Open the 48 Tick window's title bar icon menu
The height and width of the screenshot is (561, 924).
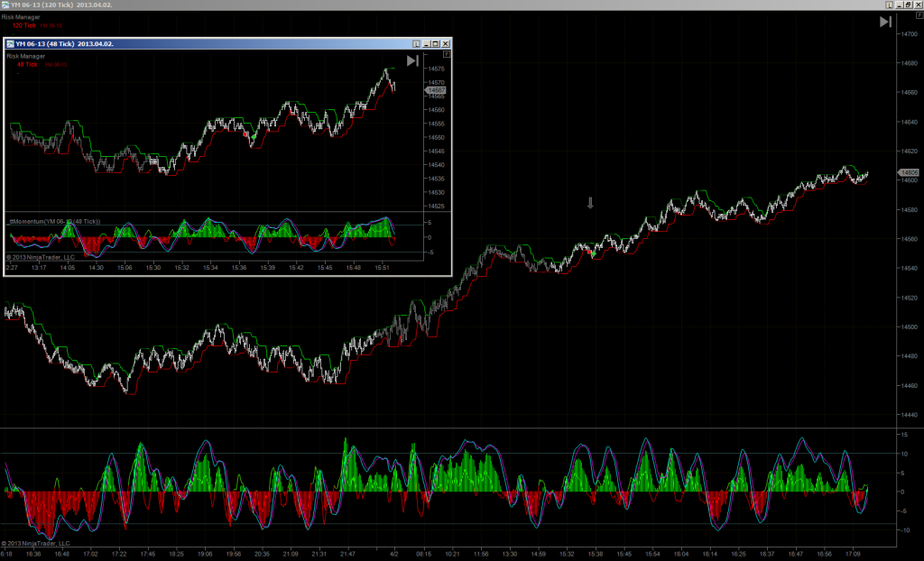[10, 43]
